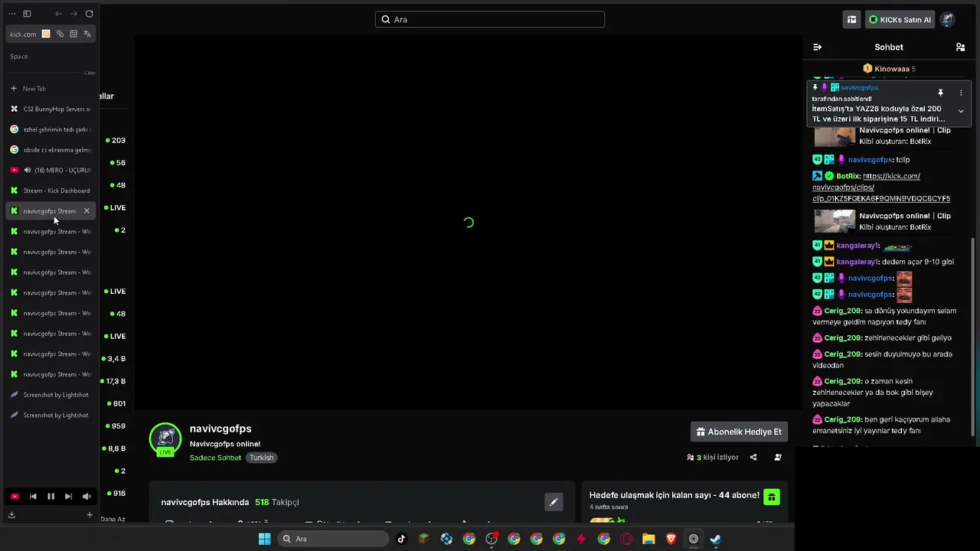Expand the pinned message with the chevron

coord(961,111)
